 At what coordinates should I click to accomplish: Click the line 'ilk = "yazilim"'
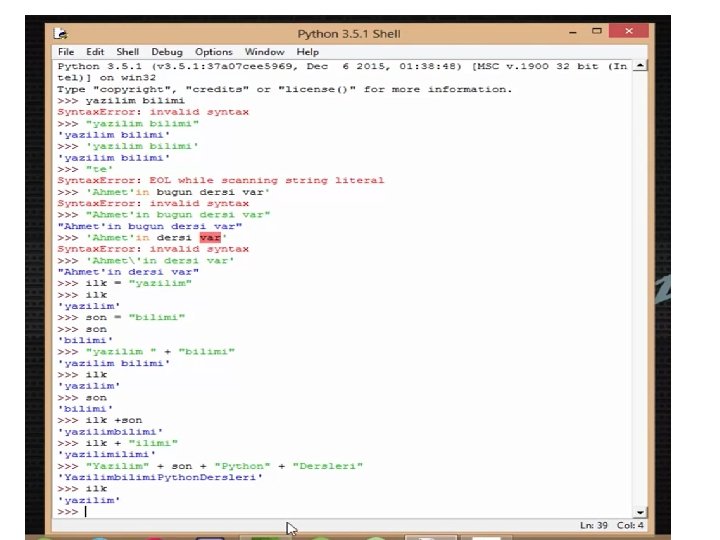[x=124, y=283]
